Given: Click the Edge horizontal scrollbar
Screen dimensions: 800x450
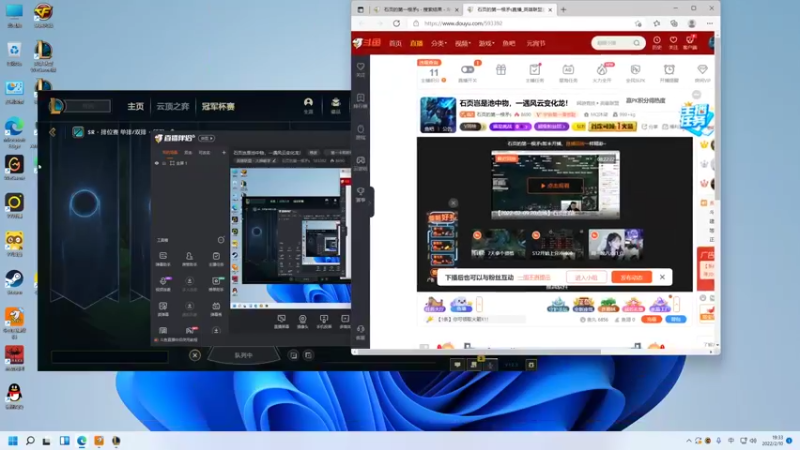Looking at the screenshot, I should [479, 352].
